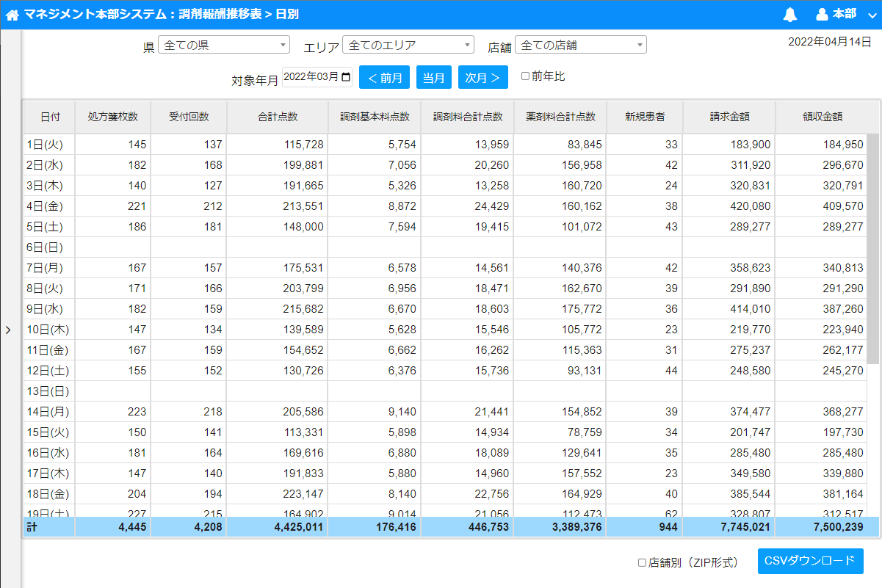
Task: Click the 請求金額 column header
Action: [x=729, y=117]
